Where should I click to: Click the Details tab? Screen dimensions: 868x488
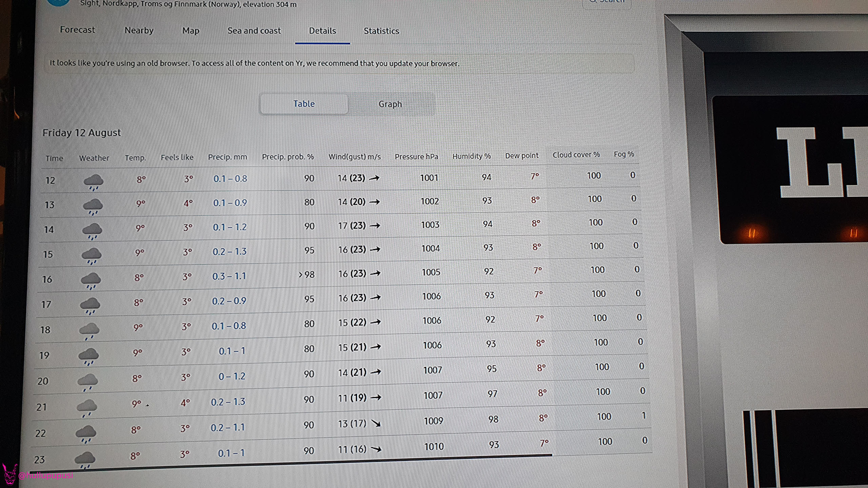322,31
